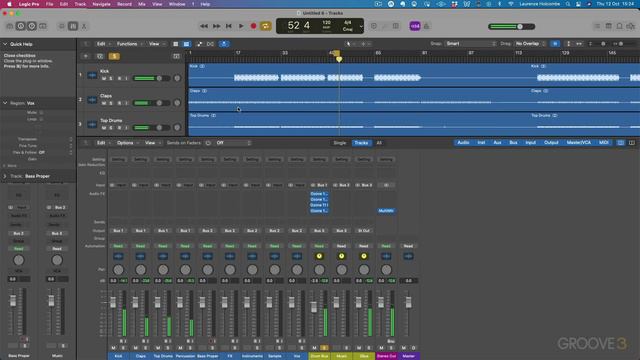The width and height of the screenshot is (640, 360).
Task: Click the playhead marker in ruler
Action: (x=339, y=59)
